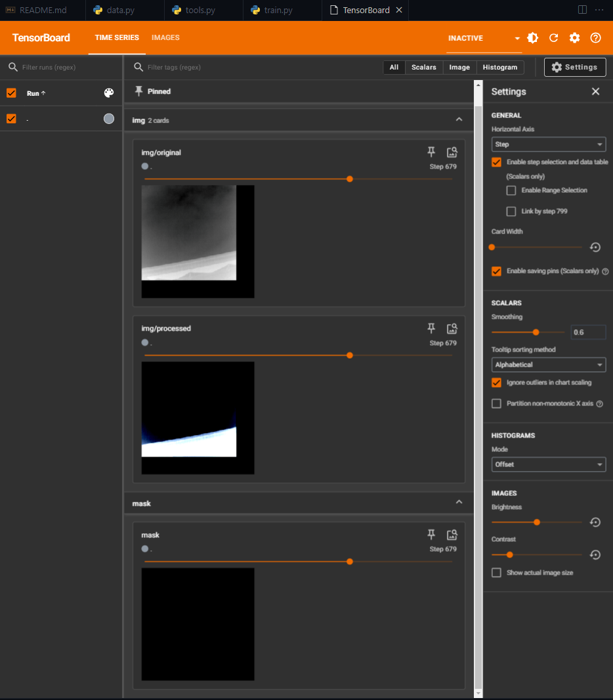
Task: Pin the img/original card
Action: tap(431, 152)
